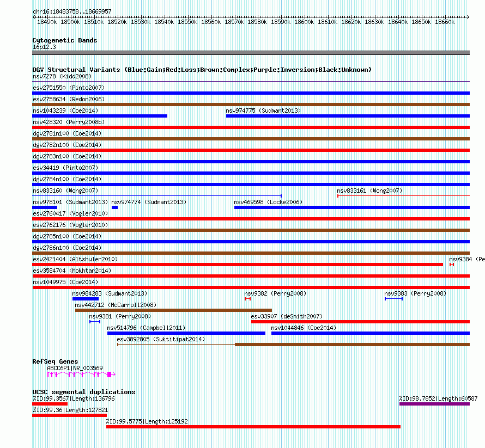Screen dimensions: 485x448
Task: Click the esv2751550 (Pinto2007) blue variant bar
Action: click(251, 93)
